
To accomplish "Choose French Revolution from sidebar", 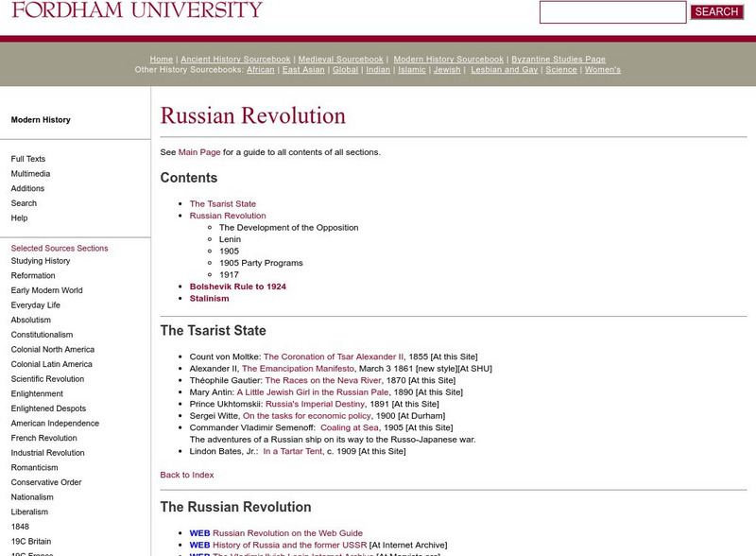I will [x=44, y=438].
